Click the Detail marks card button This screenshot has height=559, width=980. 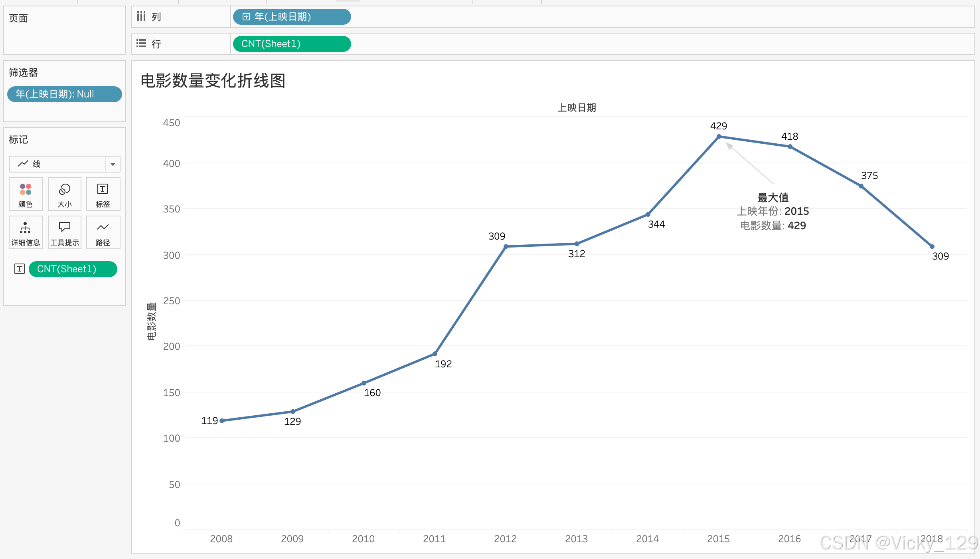(x=26, y=232)
